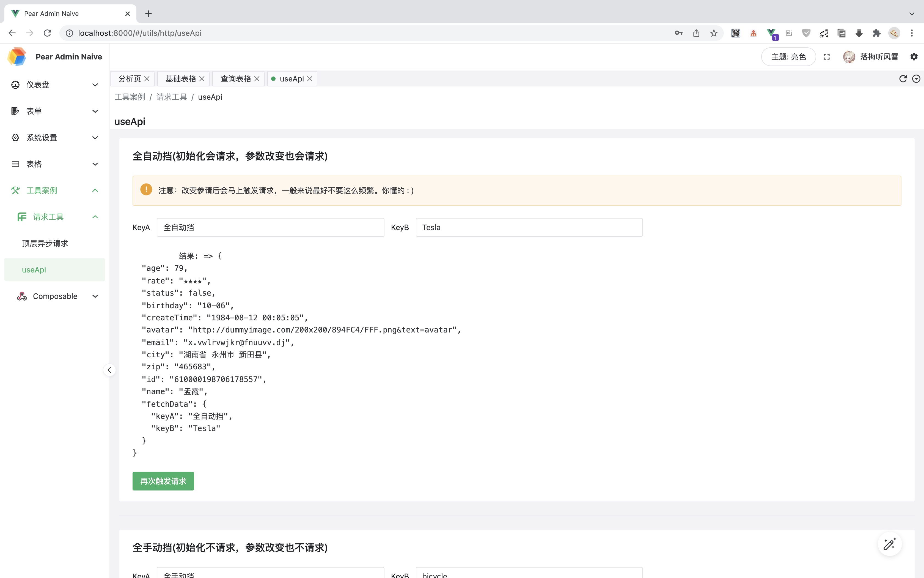Click the site info icon in address bar
Screen dimensions: 924x578
click(70, 33)
